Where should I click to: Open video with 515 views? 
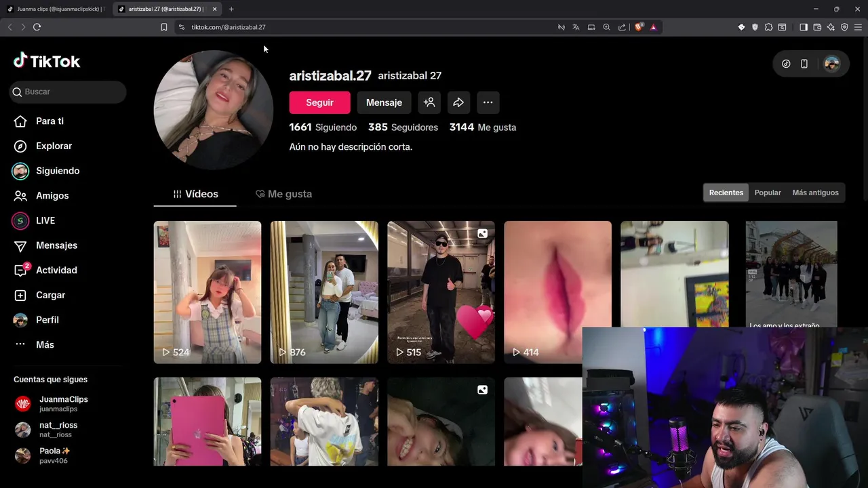point(441,292)
